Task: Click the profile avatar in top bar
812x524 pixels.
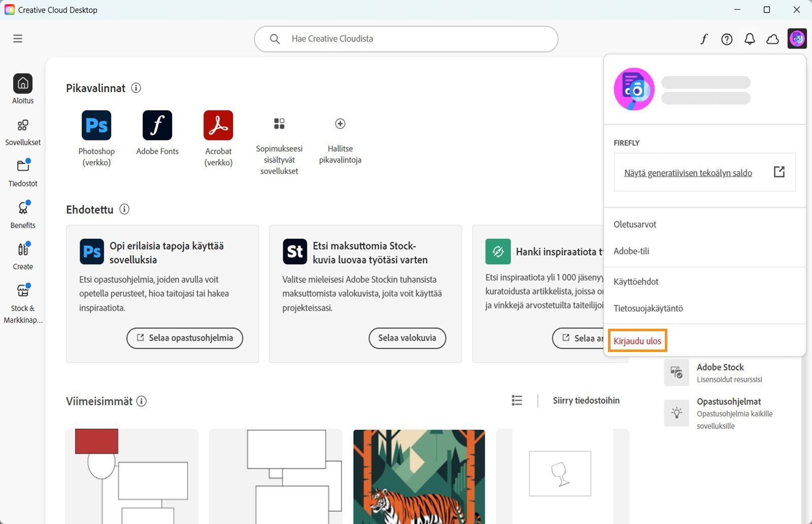Action: (x=797, y=39)
